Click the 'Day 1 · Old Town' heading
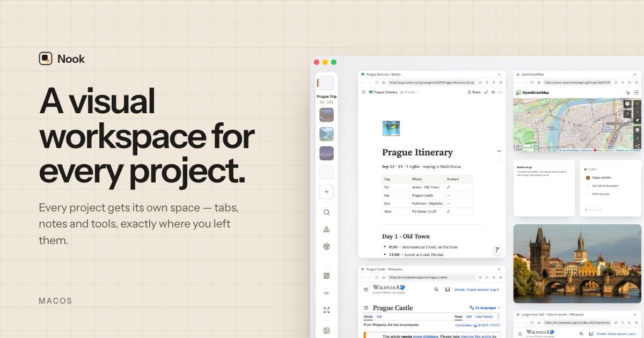Viewport: 644px width, 338px height. (x=406, y=236)
